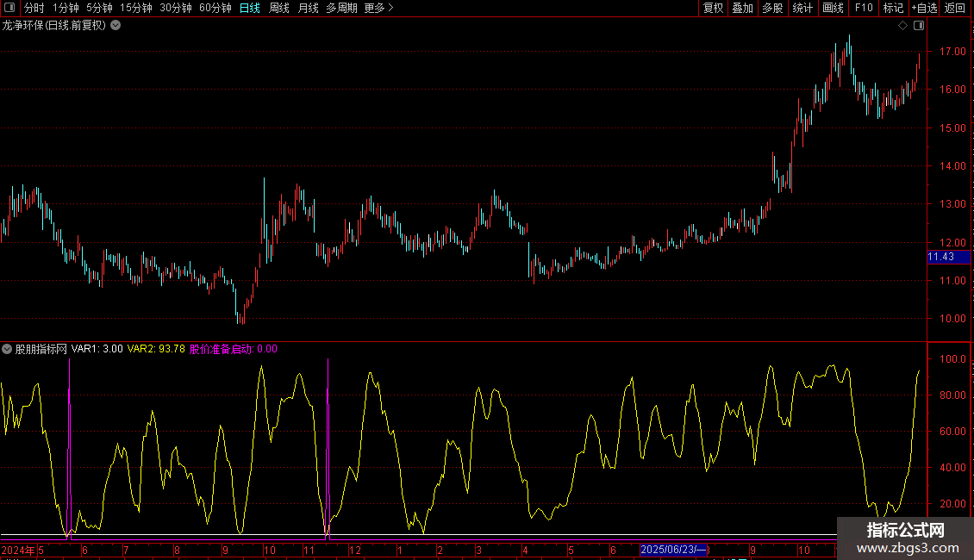This screenshot has height=560, width=974.
Task: Switch to 周线 weekly chart
Action: point(279,8)
